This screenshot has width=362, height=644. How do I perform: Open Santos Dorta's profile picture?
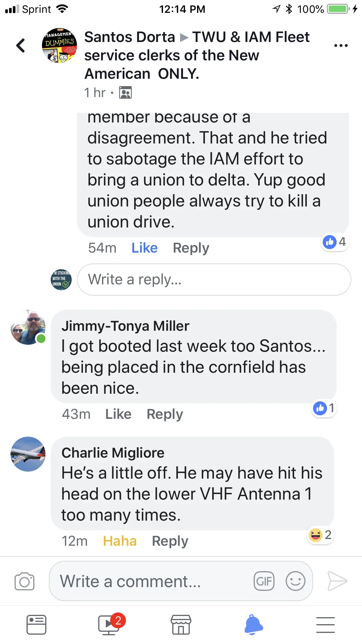pos(59,45)
